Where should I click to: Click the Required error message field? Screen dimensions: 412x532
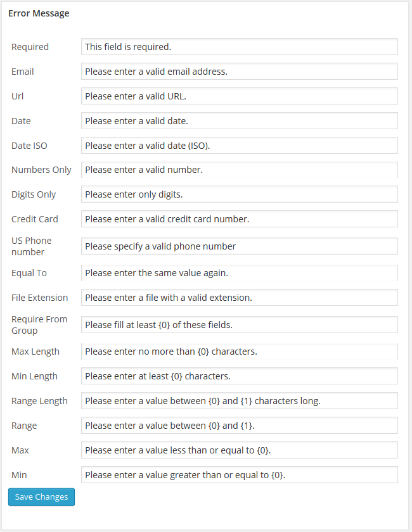(x=239, y=47)
